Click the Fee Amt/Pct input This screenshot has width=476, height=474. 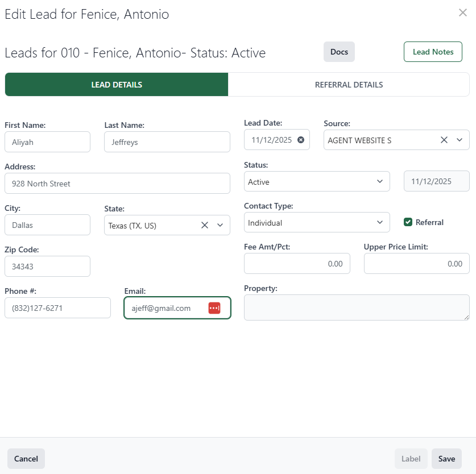tap(297, 263)
